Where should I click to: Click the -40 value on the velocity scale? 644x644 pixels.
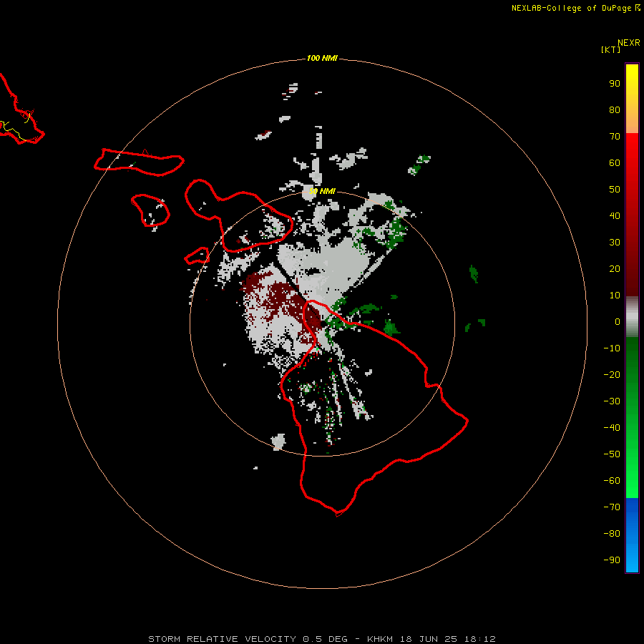pyautogui.click(x=612, y=428)
